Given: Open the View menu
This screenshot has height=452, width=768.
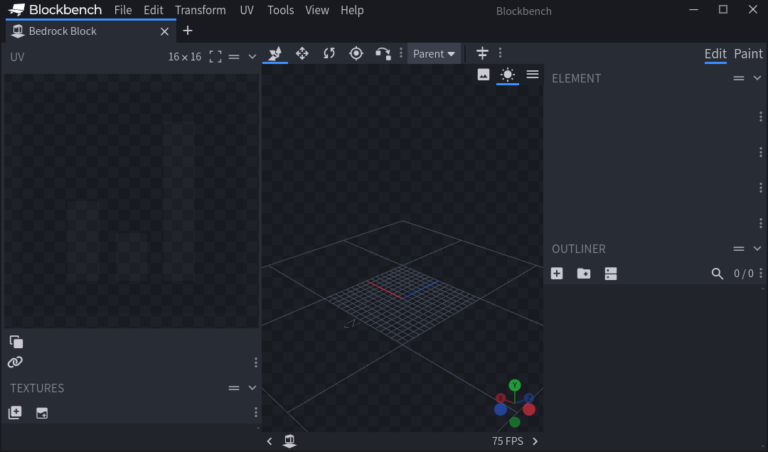Looking at the screenshot, I should pos(317,10).
